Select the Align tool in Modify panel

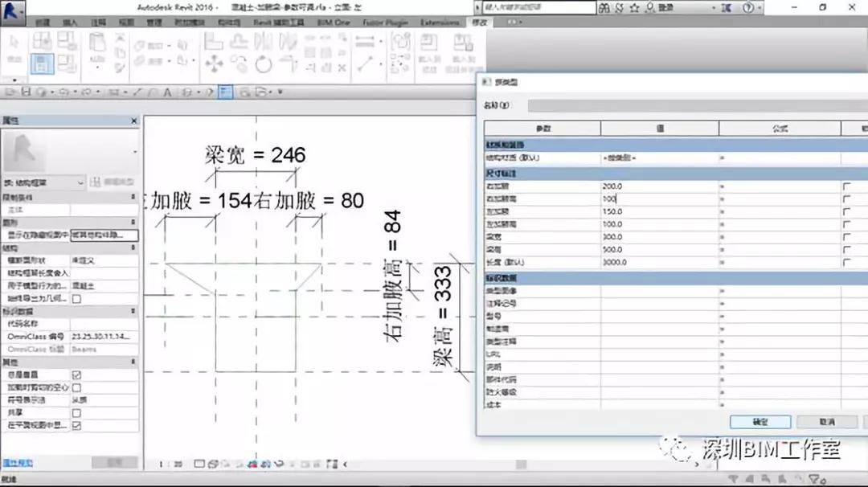[x=213, y=42]
